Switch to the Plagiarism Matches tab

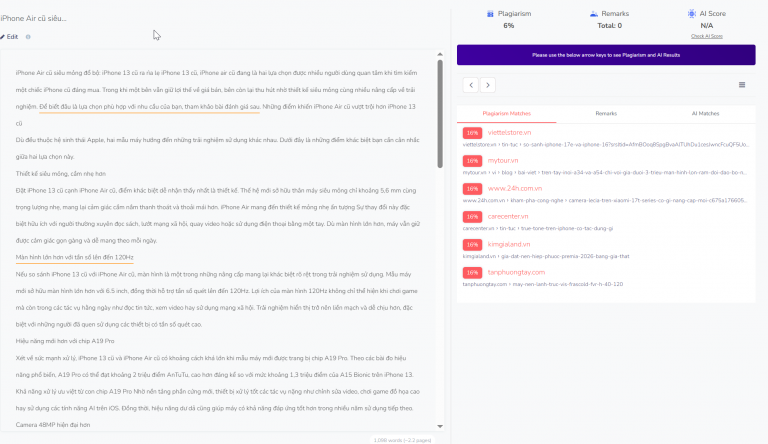pos(506,114)
